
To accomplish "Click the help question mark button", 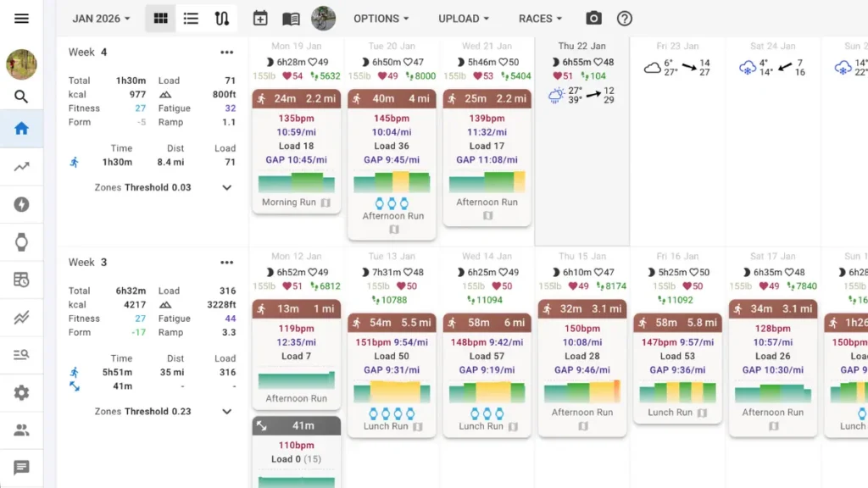I will click(625, 18).
